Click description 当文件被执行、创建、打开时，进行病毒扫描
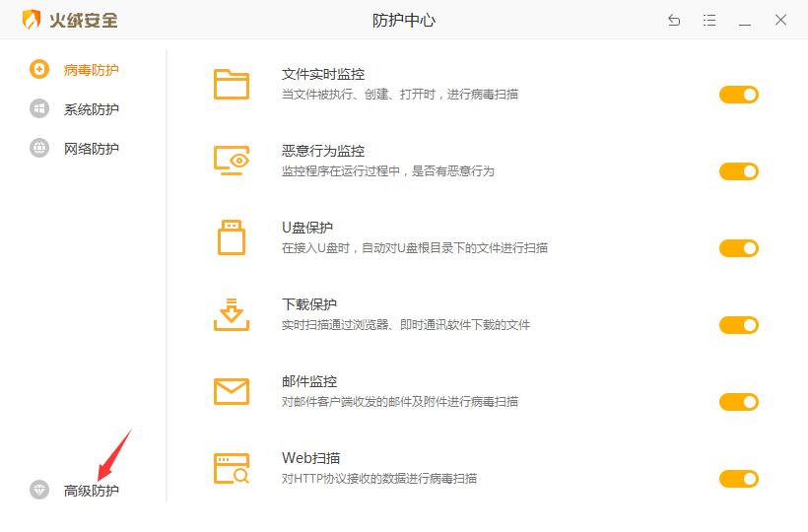 tap(400, 95)
